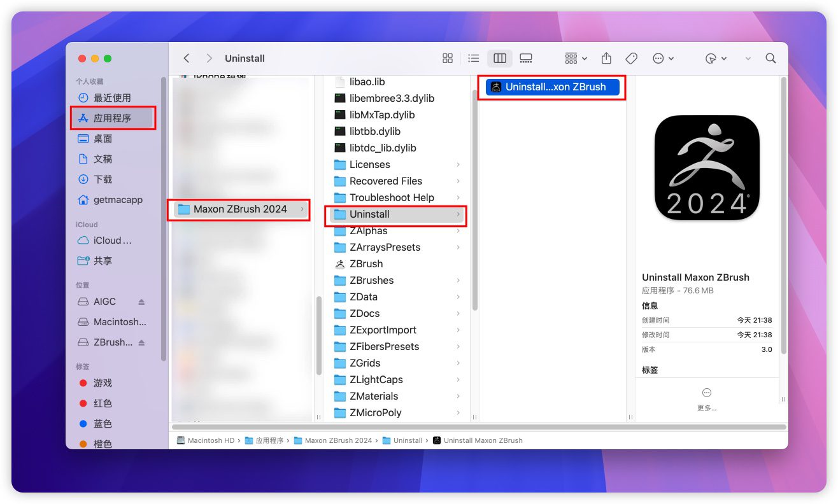
Task: Open the search magnifier icon
Action: point(771,59)
